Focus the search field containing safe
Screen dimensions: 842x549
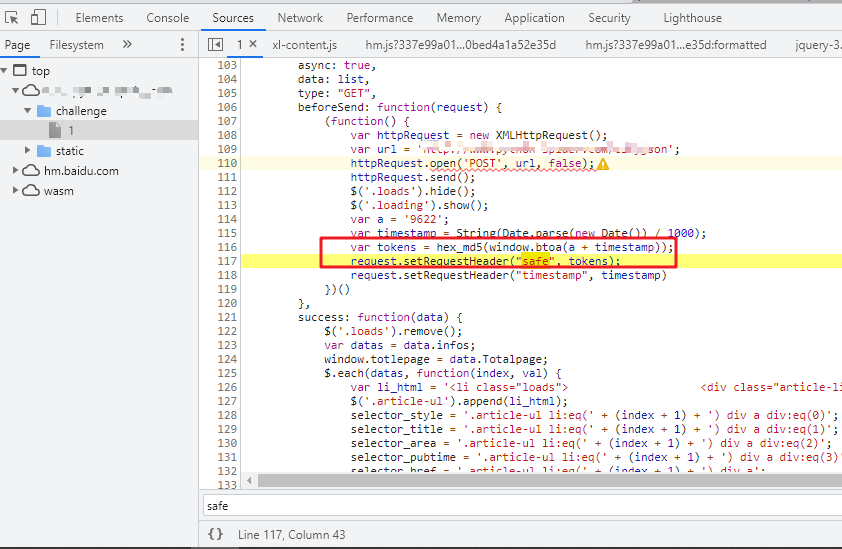pyautogui.click(x=522, y=506)
